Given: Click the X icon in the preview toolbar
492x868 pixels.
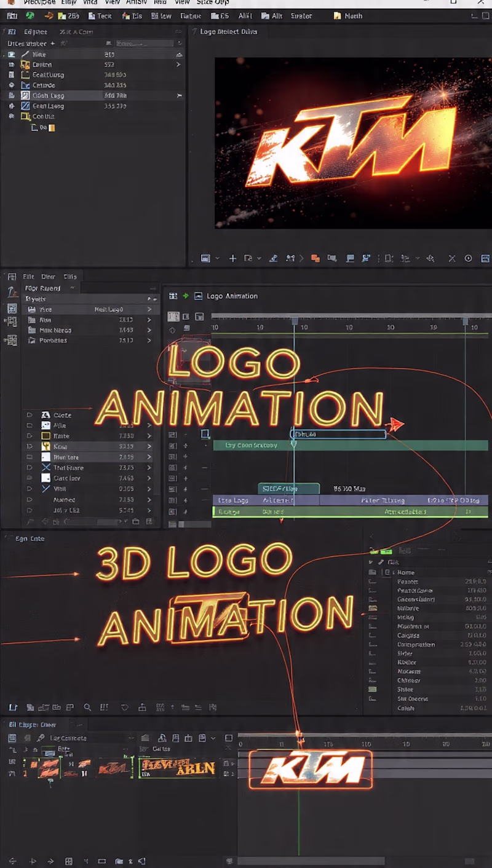Looking at the screenshot, I should [452, 259].
